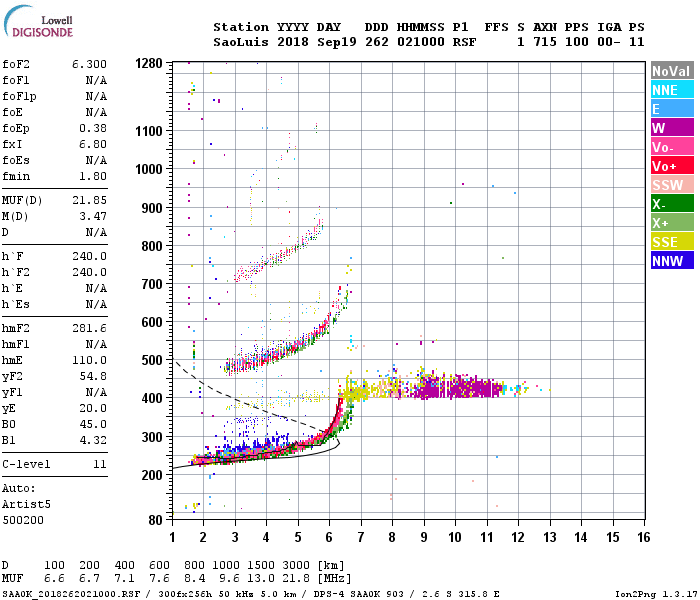Select the NNE cyan legend swatch
Image resolution: width=700 pixels, height=600 pixels.
point(672,90)
